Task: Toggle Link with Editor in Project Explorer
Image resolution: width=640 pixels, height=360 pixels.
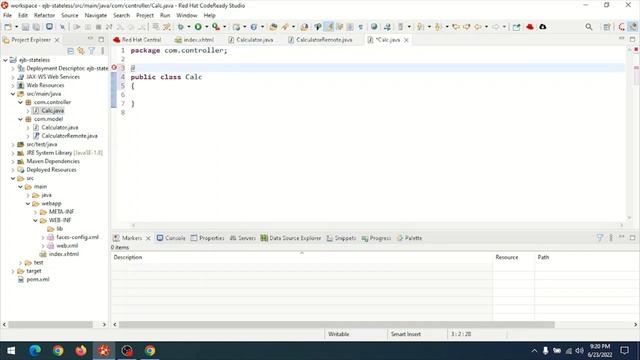Action: tap(81, 51)
